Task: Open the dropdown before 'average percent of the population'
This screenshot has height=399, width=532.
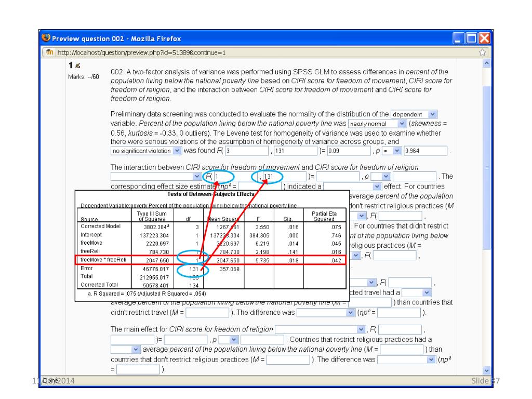Action: pyautogui.click(x=125, y=350)
